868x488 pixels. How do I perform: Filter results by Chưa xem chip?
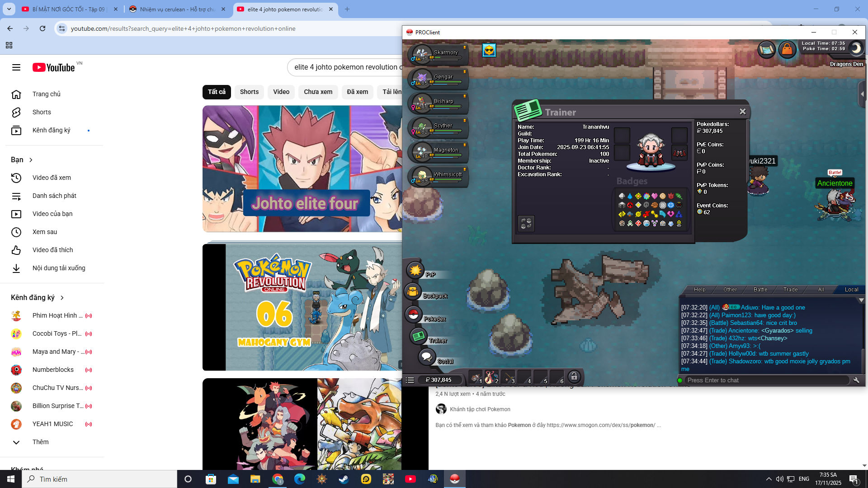coord(318,92)
